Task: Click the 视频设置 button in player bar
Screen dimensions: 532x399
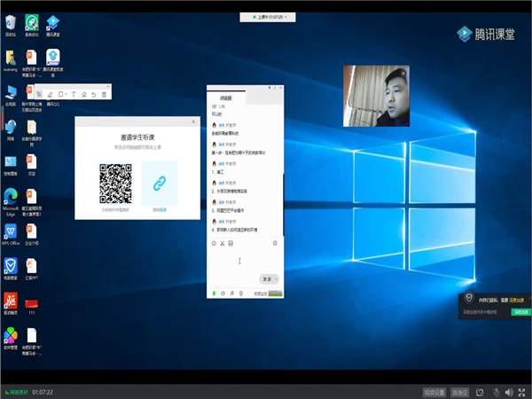Action: (434, 391)
